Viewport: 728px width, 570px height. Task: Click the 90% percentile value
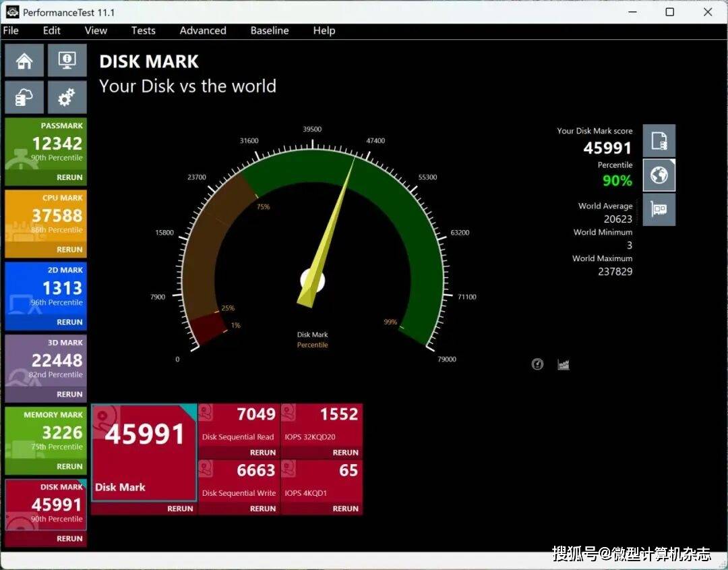coord(617,180)
